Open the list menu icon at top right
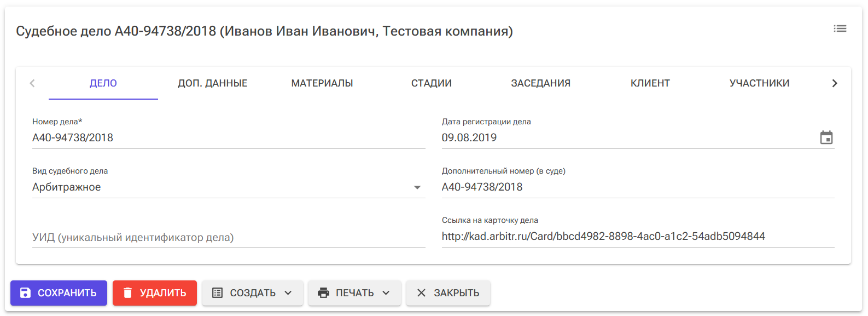 pos(840,28)
